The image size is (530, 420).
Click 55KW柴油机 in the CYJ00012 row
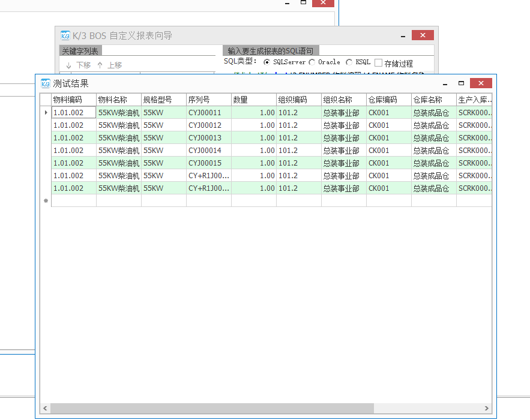click(119, 125)
